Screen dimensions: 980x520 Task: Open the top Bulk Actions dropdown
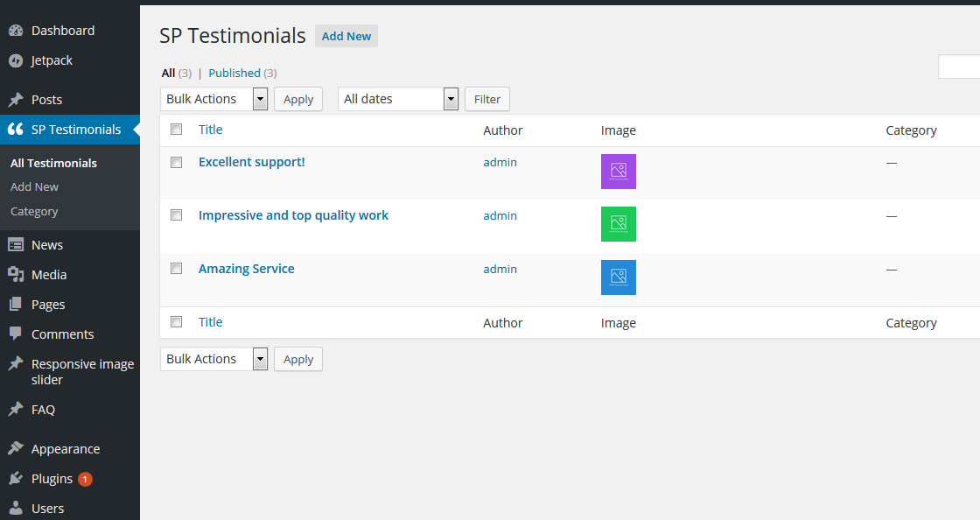(213, 99)
